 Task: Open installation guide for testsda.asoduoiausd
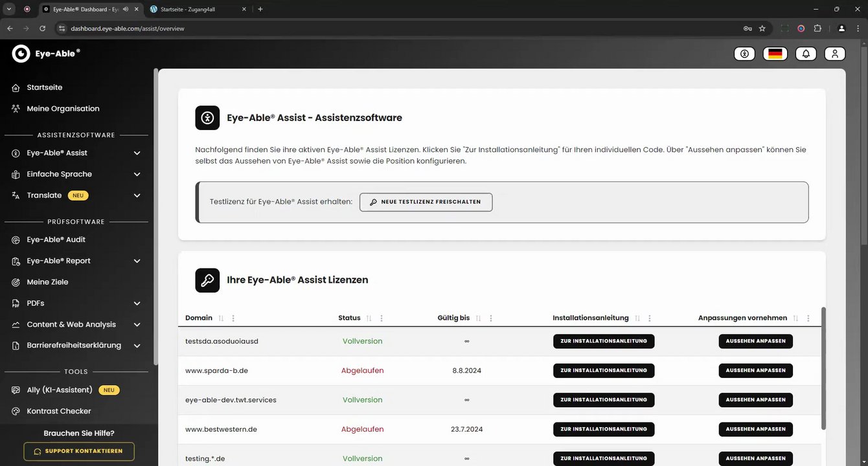(x=604, y=341)
